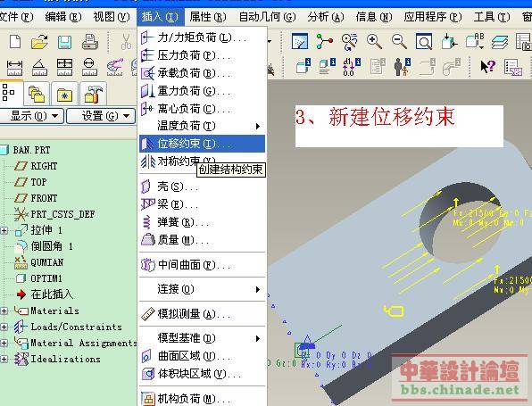532x406 pixels.
Task: Open the model tree tab icon
Action: 9,93
